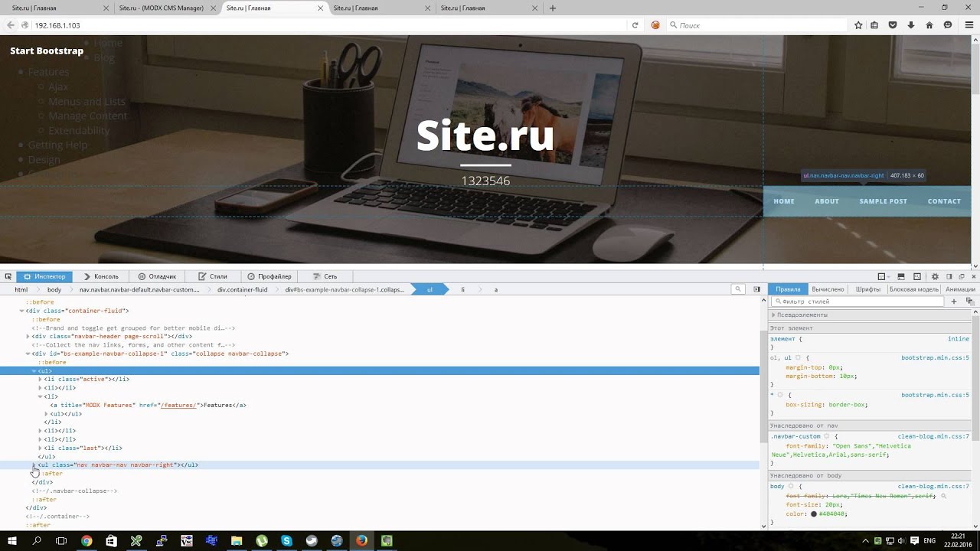
Task: Expand the Псевдоэлементы section
Action: 773,315
